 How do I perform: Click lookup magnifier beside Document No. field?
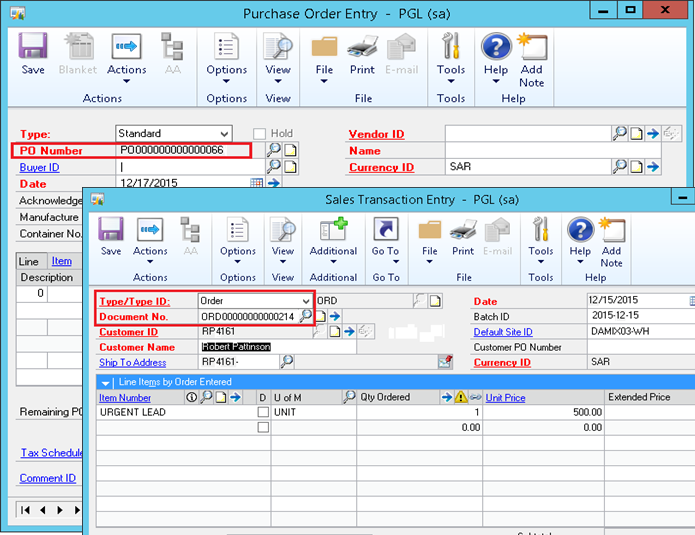pos(306,315)
